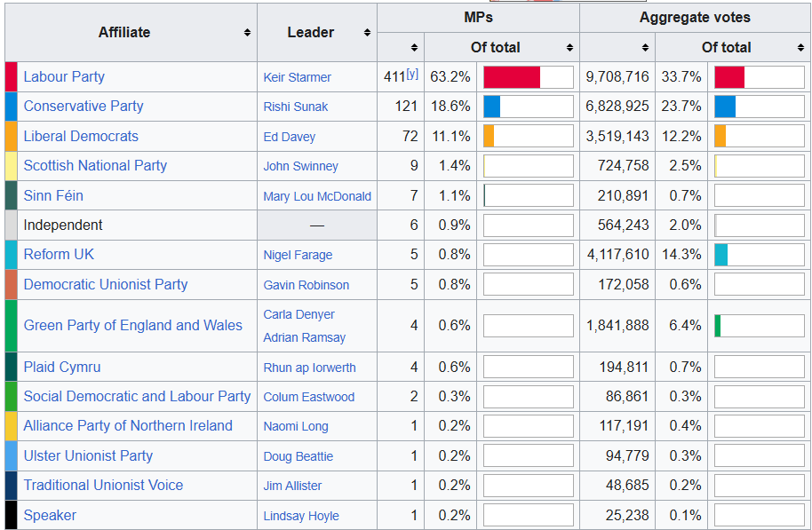The height and width of the screenshot is (530, 812).
Task: Select the Independent row label
Action: coord(63,225)
